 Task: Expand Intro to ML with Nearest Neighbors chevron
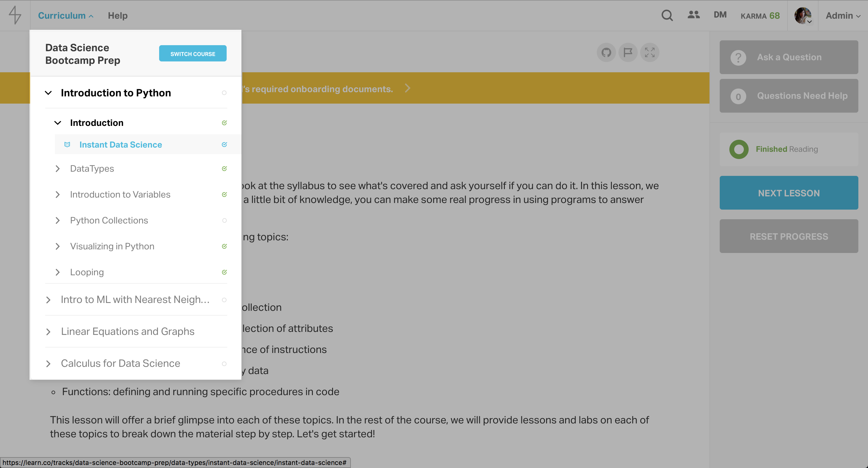click(x=48, y=300)
